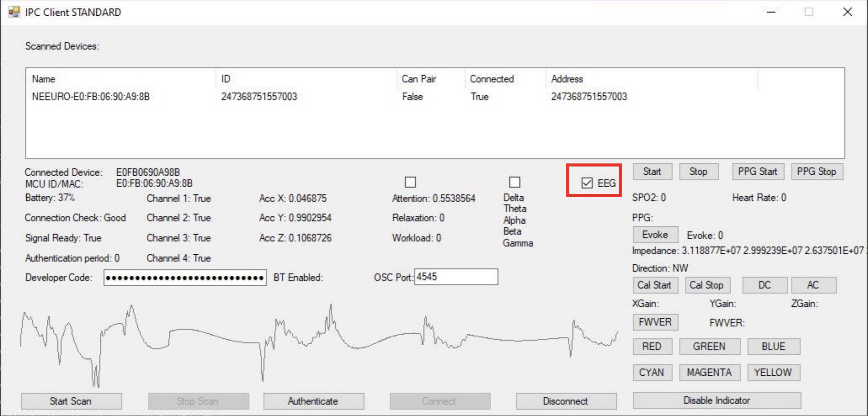Focus the OSC Port input field
This screenshot has height=416, width=868.
[x=455, y=277]
